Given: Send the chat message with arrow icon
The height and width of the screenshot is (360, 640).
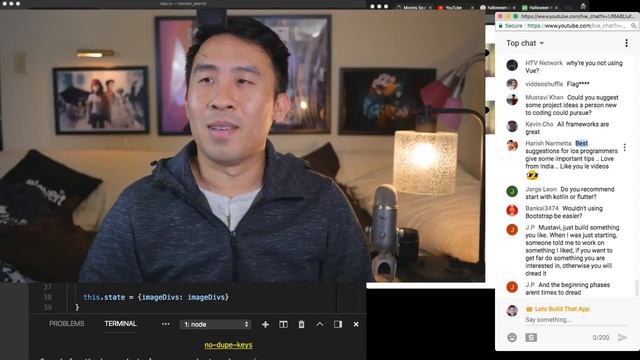Looking at the screenshot, I should click(x=622, y=338).
